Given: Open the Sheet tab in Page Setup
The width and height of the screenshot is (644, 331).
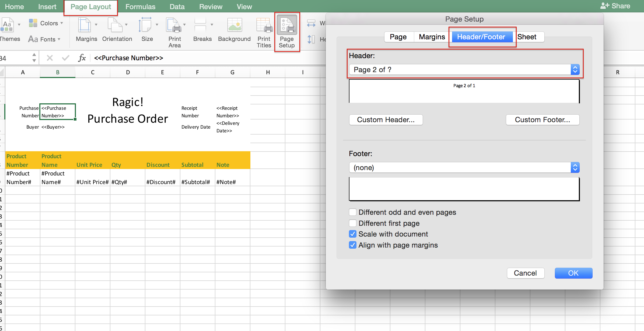Looking at the screenshot, I should 527,37.
